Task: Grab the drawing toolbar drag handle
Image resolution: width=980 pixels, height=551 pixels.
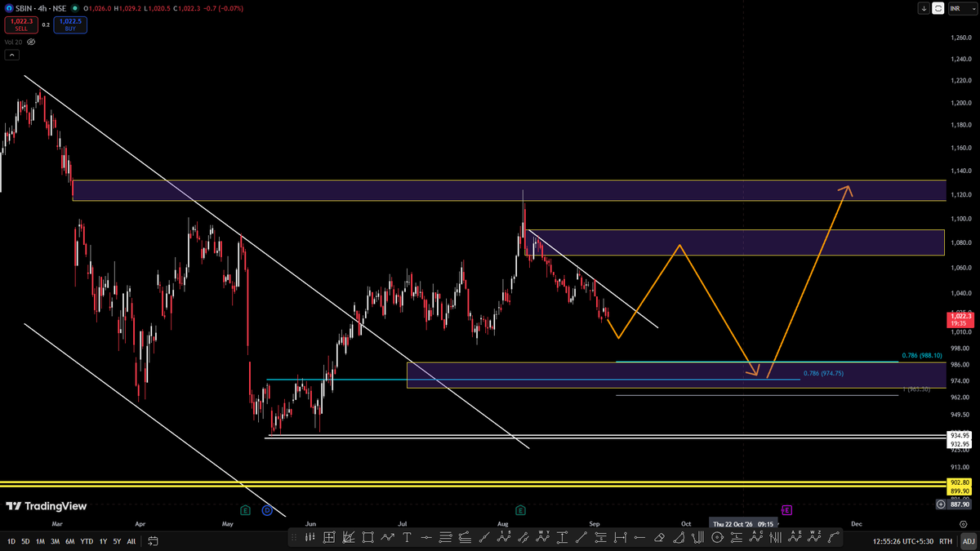Action: [292, 537]
